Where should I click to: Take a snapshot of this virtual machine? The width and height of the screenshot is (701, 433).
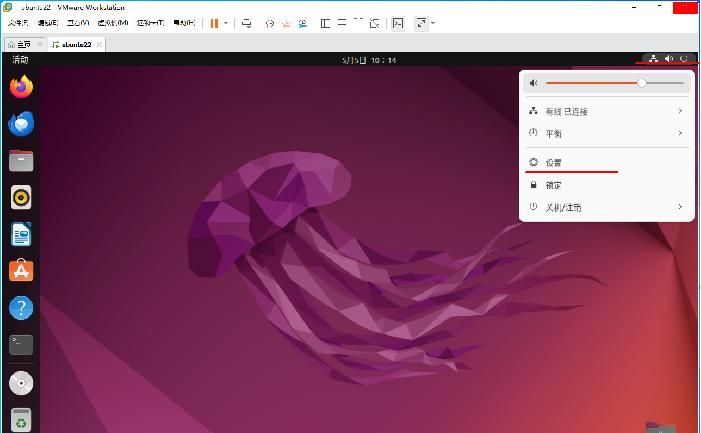[x=269, y=23]
